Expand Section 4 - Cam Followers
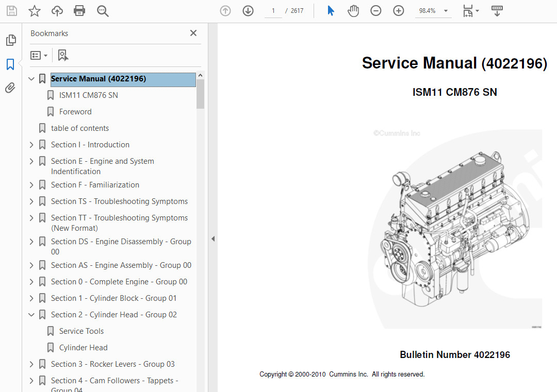Image resolution: width=557 pixels, height=392 pixels. coord(31,381)
